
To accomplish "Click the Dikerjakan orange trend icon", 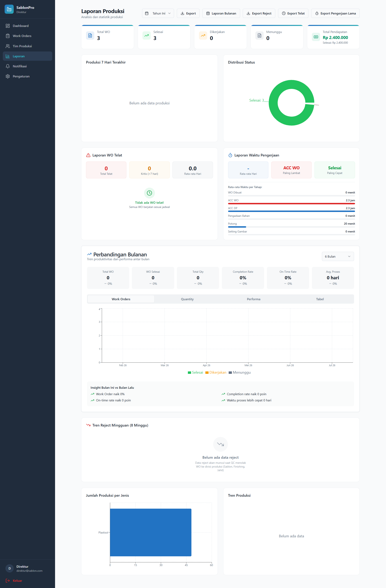I will (203, 35).
